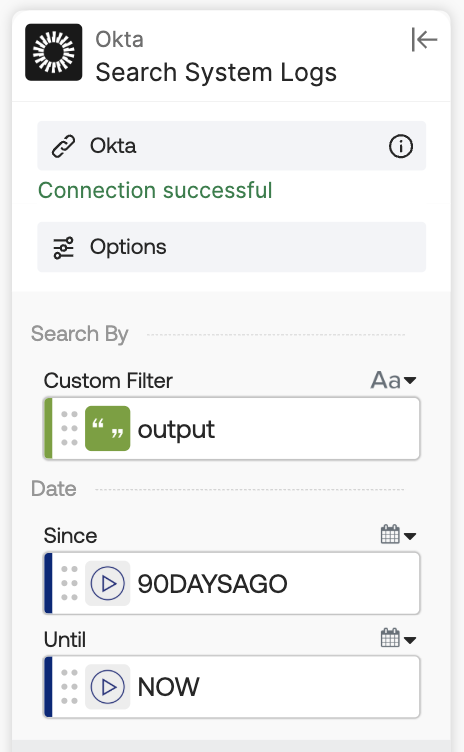Open the calendar dropdown for Until field
Image resolution: width=464 pixels, height=752 pixels.
pos(398,638)
